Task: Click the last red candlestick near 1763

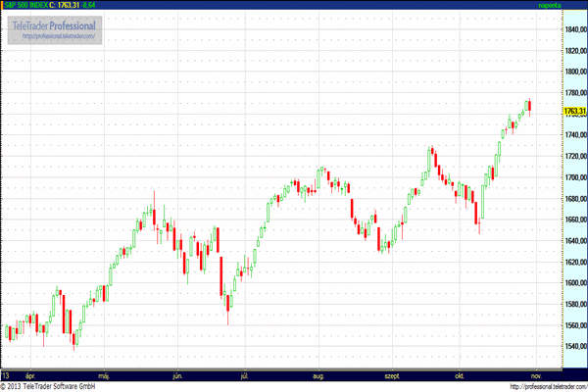Action: point(529,106)
